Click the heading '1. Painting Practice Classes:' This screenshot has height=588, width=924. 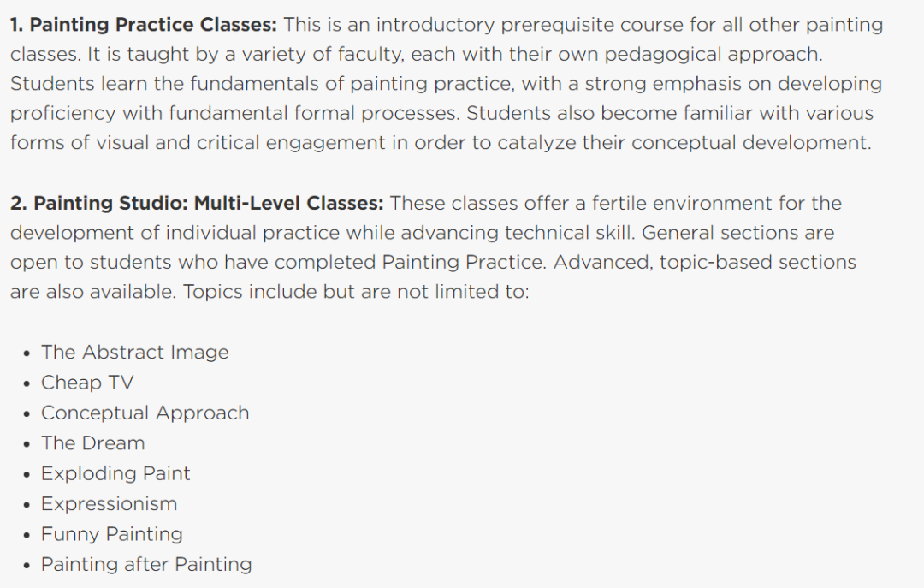(143, 25)
